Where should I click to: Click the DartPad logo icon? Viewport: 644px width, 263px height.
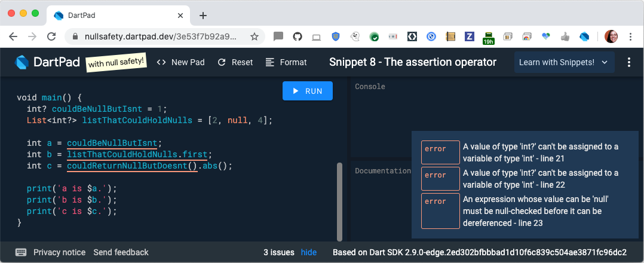(x=22, y=62)
